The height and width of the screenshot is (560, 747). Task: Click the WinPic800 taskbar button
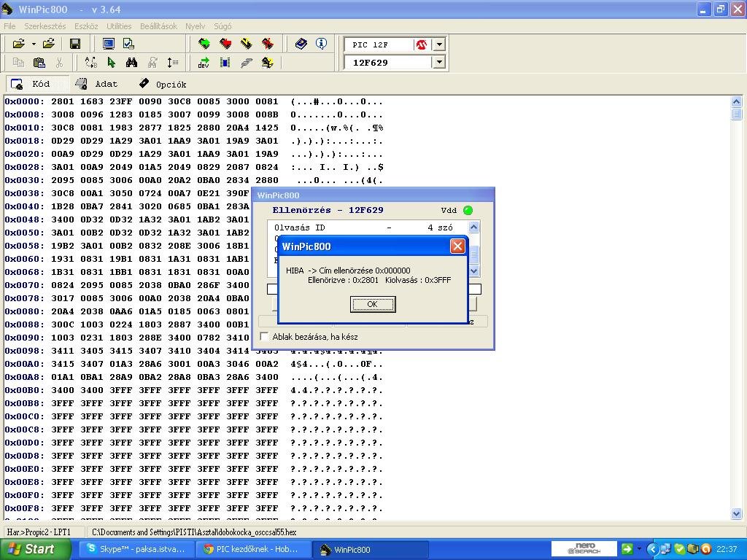371,549
